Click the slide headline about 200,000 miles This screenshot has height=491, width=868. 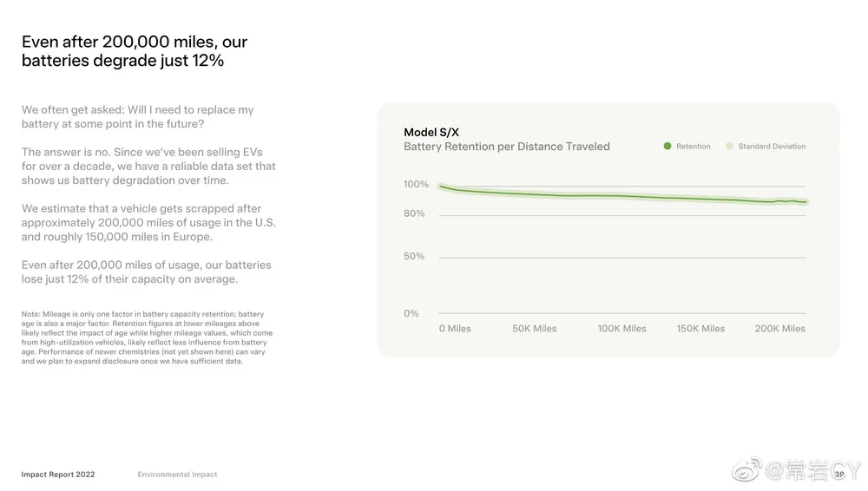coord(135,51)
